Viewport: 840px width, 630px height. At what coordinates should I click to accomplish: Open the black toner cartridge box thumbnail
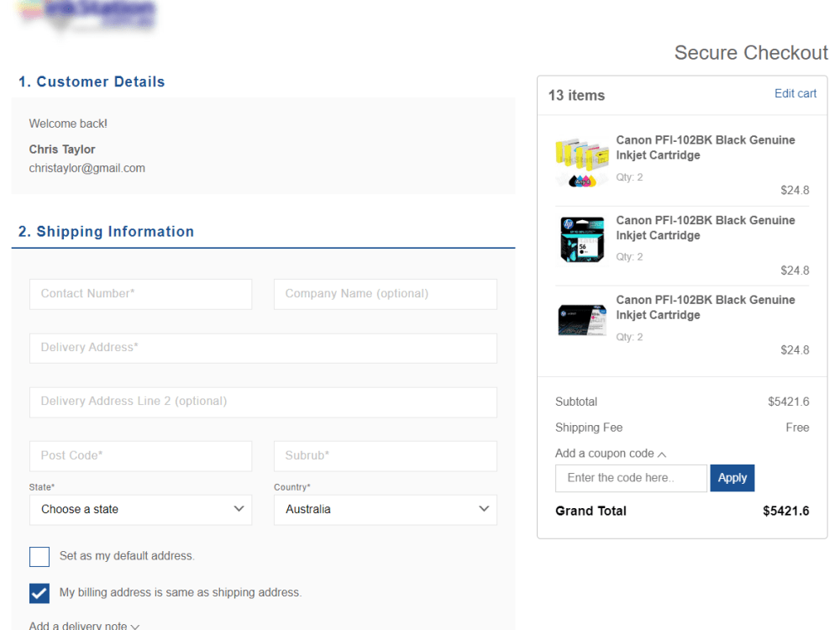tap(582, 320)
